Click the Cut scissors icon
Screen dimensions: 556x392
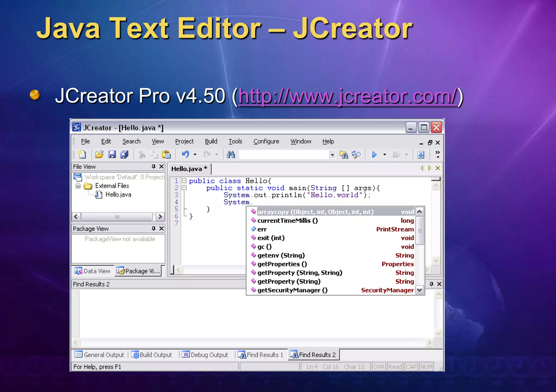[x=141, y=155]
